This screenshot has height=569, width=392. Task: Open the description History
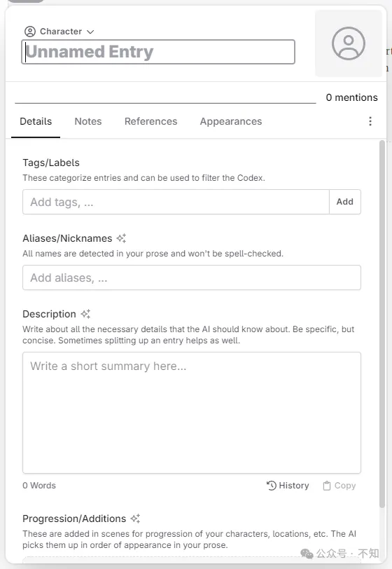click(x=288, y=486)
